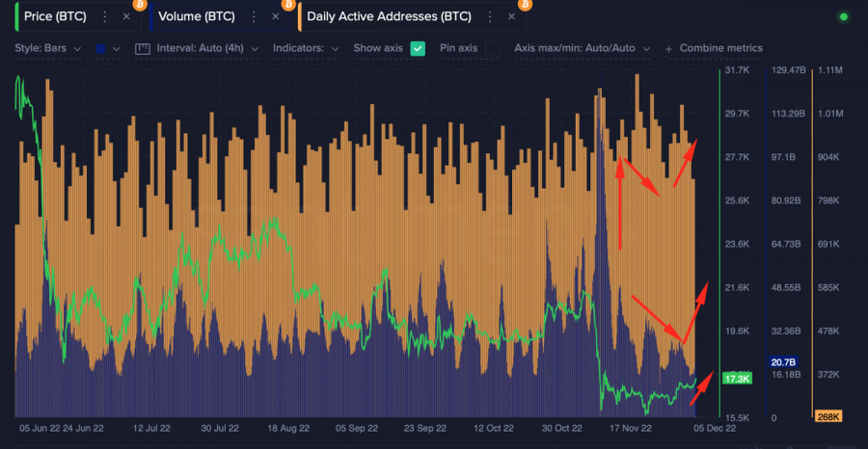868x449 pixels.
Task: Open options for Daily Active Addresses metric
Action: 489,16
